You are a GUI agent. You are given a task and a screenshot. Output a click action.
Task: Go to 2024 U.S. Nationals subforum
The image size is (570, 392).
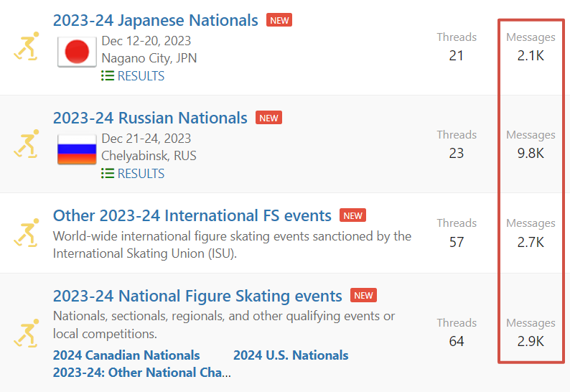pos(291,355)
